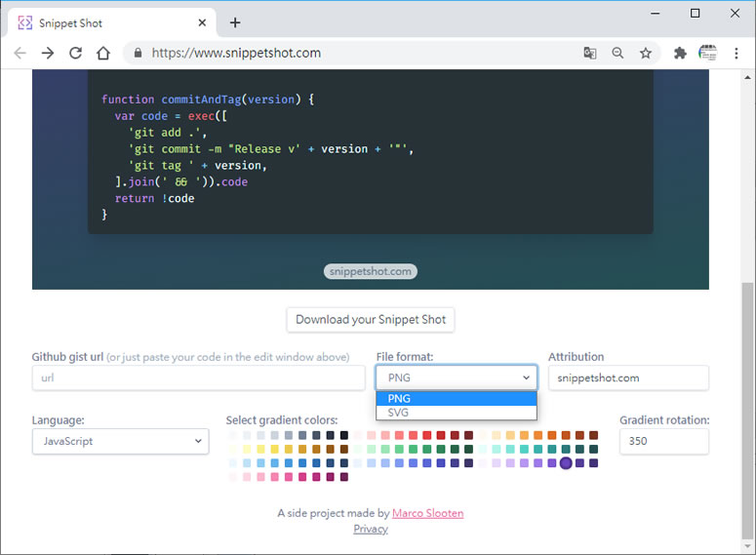Select SVG from the format list
756x555 pixels.
click(457, 413)
